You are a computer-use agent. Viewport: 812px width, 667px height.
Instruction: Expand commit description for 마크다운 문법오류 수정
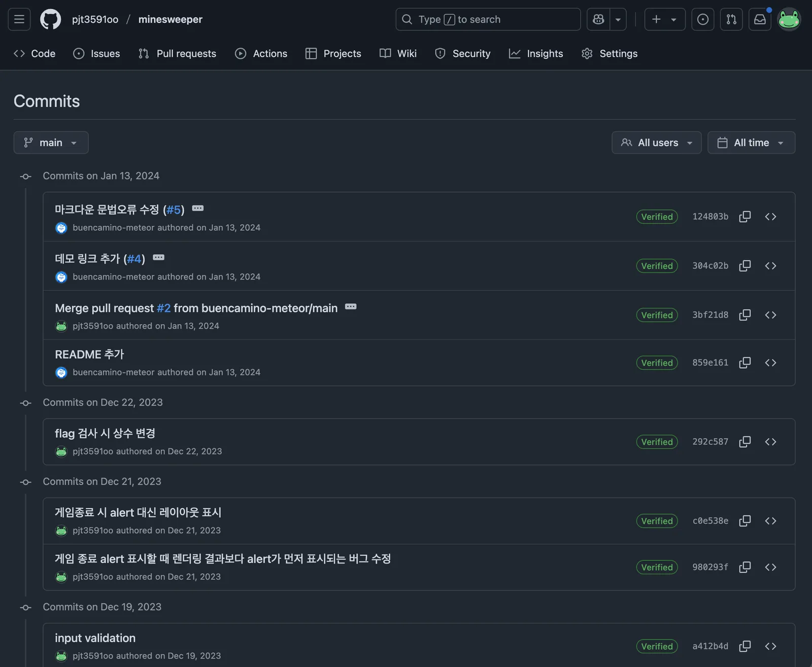pos(198,208)
